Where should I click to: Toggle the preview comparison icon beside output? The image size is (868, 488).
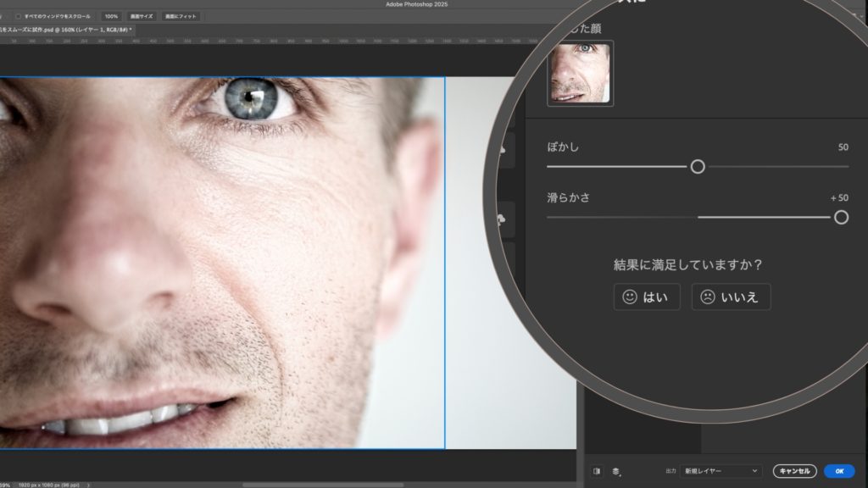597,471
